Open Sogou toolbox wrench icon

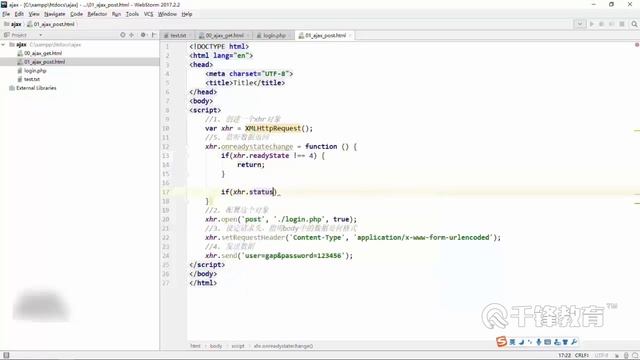coord(574,342)
